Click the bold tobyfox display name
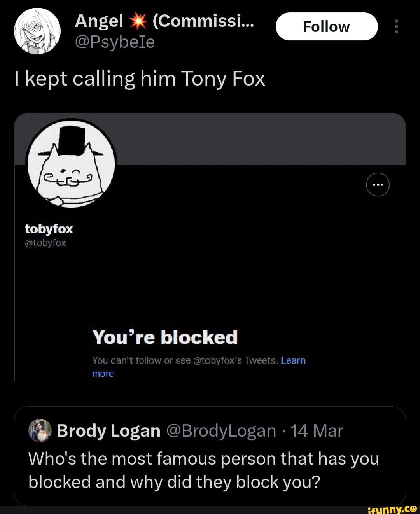The height and width of the screenshot is (514, 420). click(49, 229)
